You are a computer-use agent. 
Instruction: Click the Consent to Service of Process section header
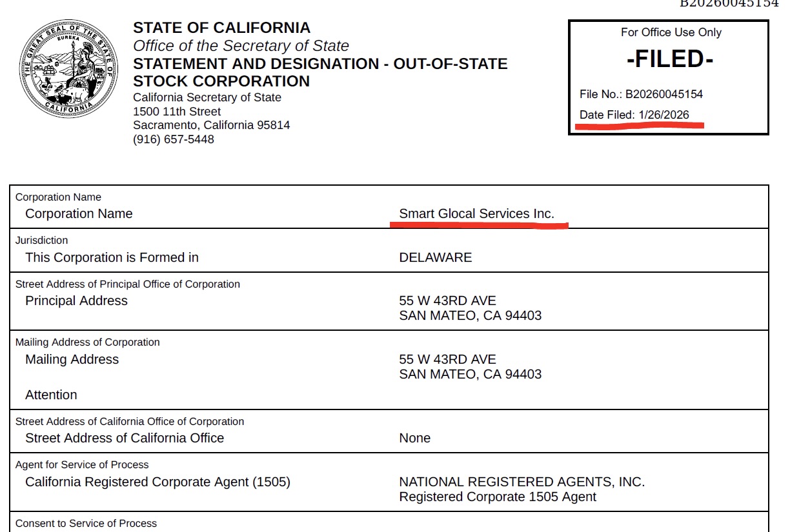(86, 523)
